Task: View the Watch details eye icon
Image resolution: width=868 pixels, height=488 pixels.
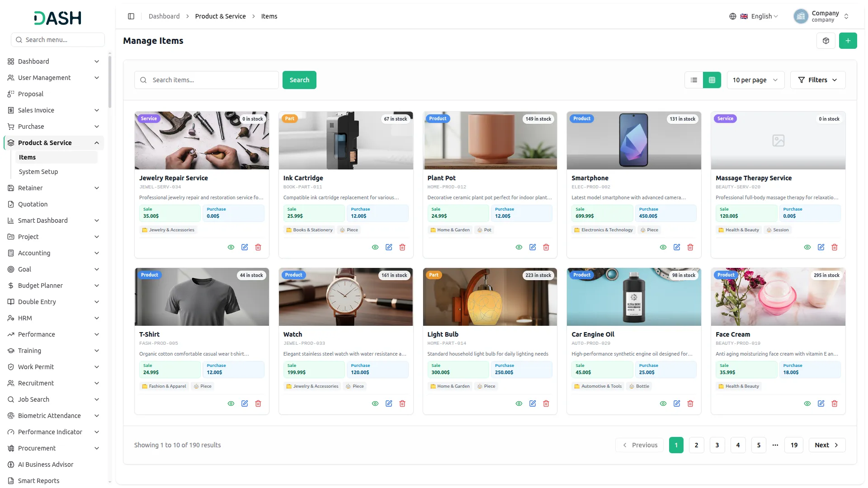Action: (x=375, y=404)
